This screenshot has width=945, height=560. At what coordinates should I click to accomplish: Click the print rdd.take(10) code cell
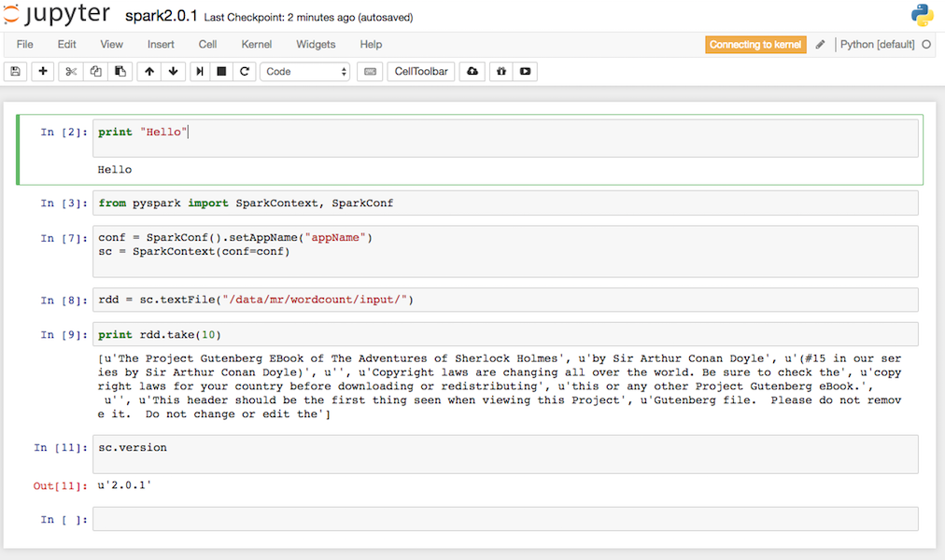505,335
